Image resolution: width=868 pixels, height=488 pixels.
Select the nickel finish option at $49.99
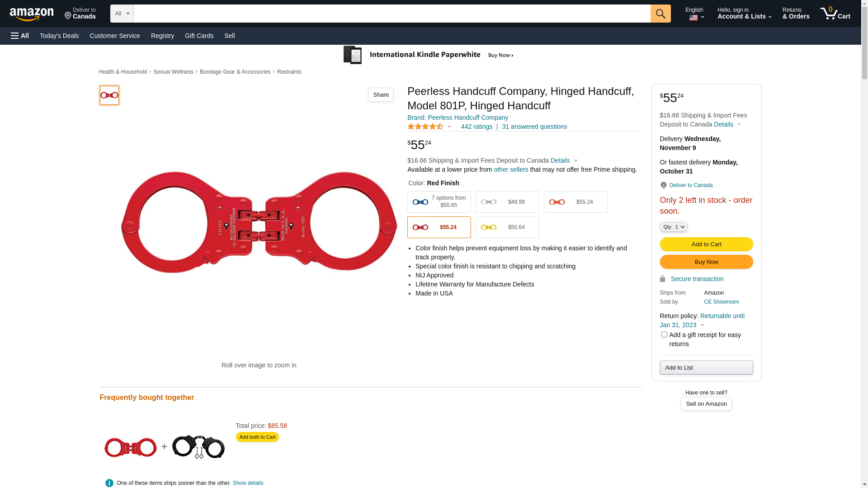pyautogui.click(x=507, y=202)
